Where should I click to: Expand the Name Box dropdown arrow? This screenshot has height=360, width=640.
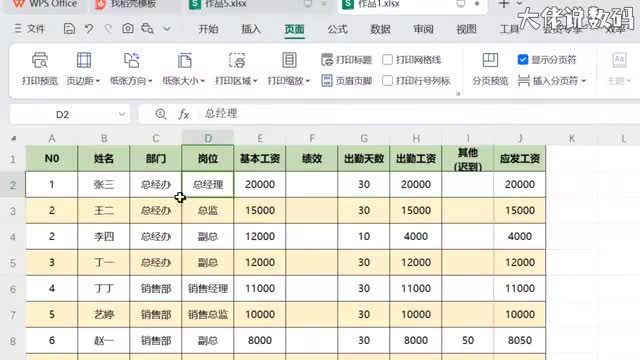click(x=122, y=114)
